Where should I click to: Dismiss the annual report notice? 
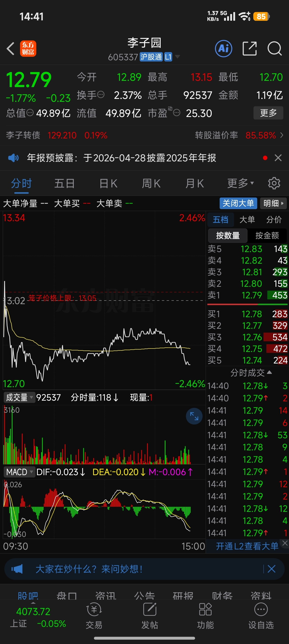point(278,158)
